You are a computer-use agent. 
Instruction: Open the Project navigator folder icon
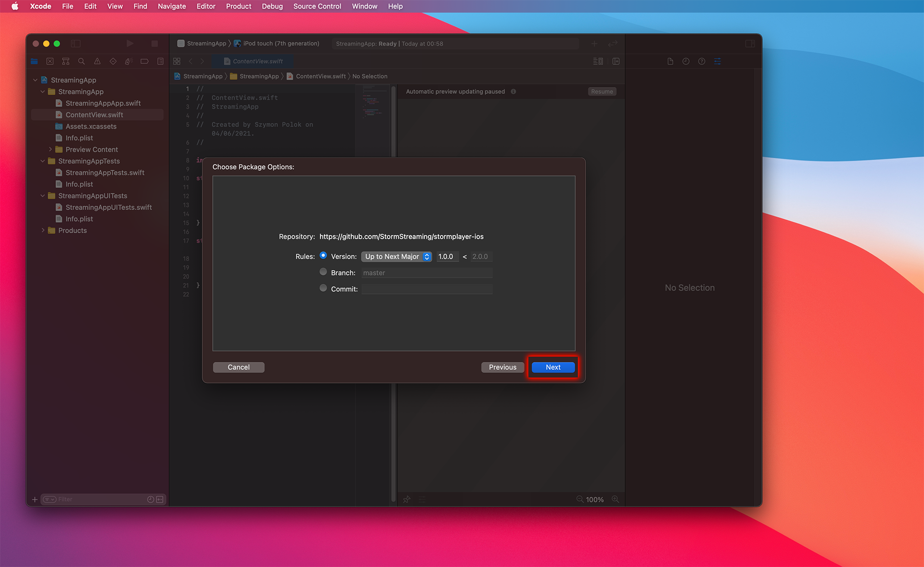point(34,61)
